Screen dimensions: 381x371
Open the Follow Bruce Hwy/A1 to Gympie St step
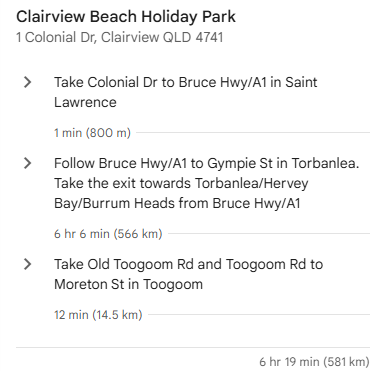click(x=206, y=183)
